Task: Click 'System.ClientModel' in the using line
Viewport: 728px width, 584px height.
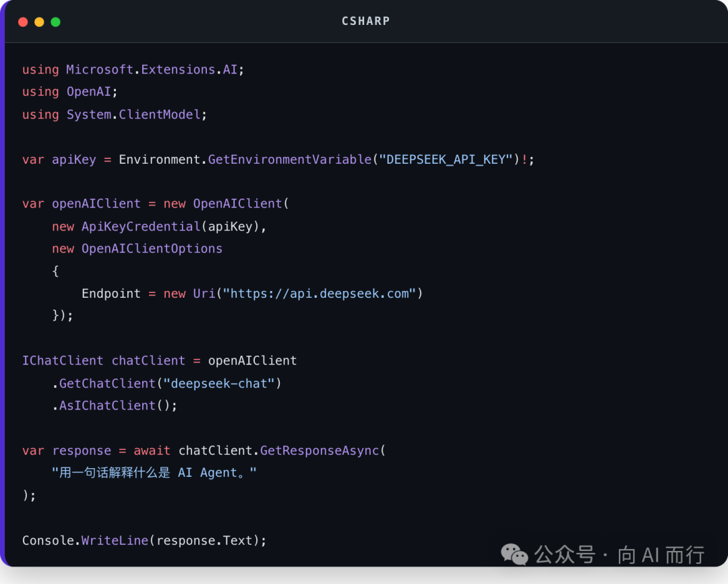Action: (133, 115)
